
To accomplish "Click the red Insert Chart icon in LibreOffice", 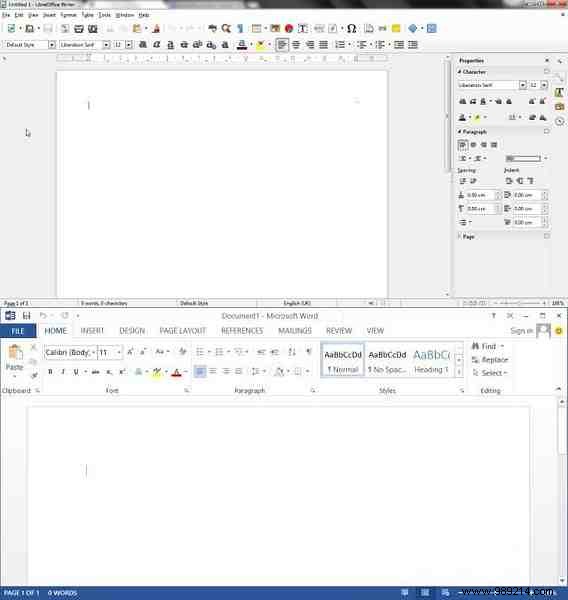I will coord(289,29).
